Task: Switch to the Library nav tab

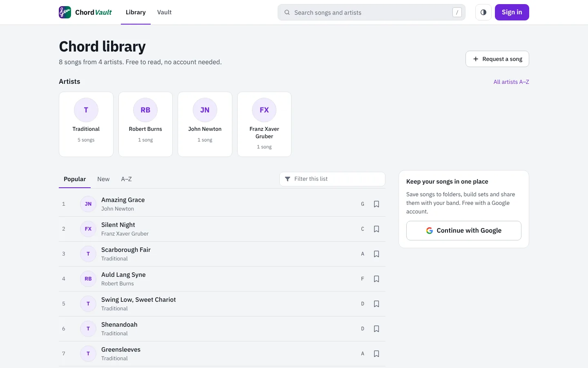Action: [x=136, y=12]
